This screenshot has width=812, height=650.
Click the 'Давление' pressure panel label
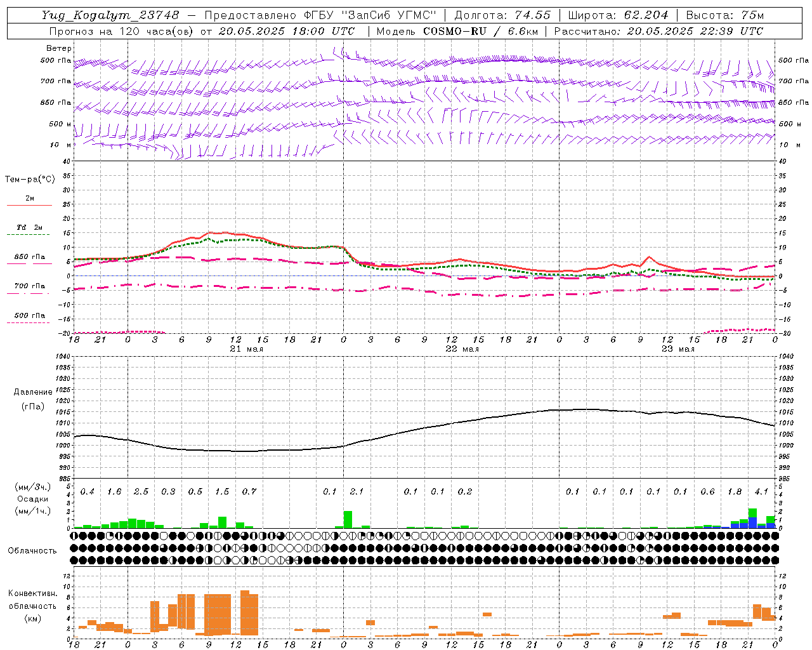pos(33,392)
